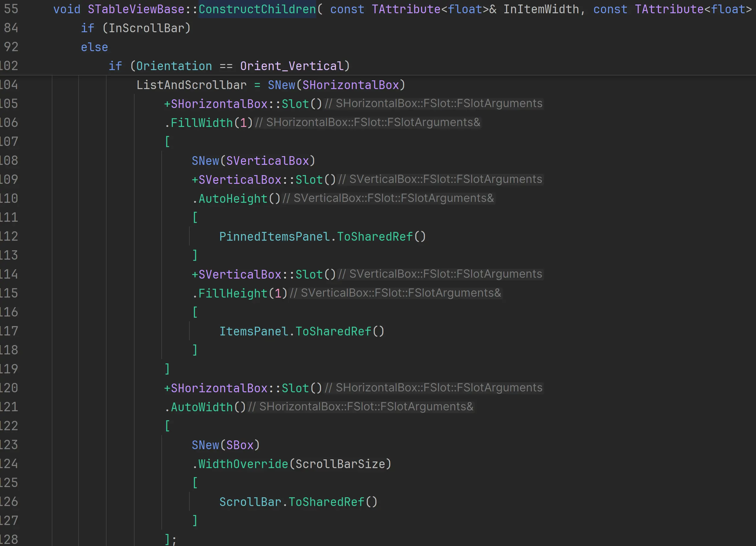Click PinnedItemsPanel identifier
The width and height of the screenshot is (756, 546).
tap(274, 236)
